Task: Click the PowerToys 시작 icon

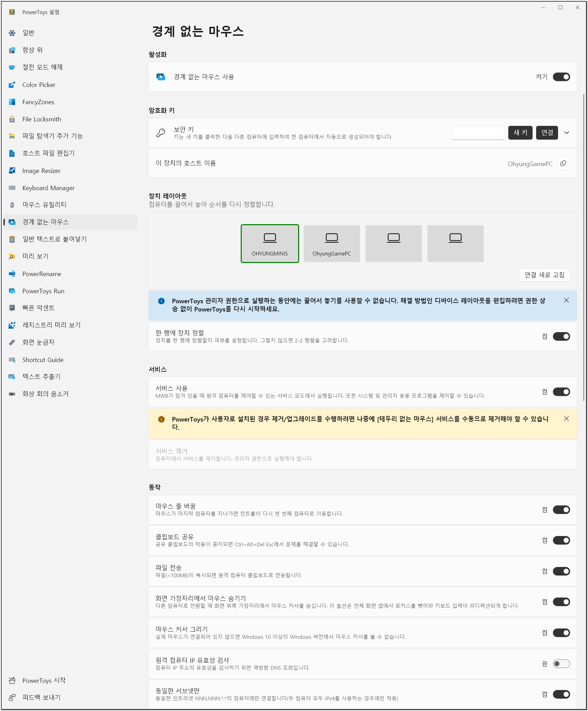Action: [12, 680]
